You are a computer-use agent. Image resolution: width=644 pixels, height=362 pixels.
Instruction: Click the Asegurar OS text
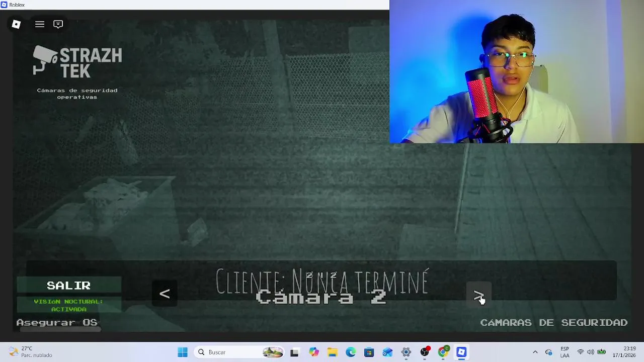coord(57,323)
